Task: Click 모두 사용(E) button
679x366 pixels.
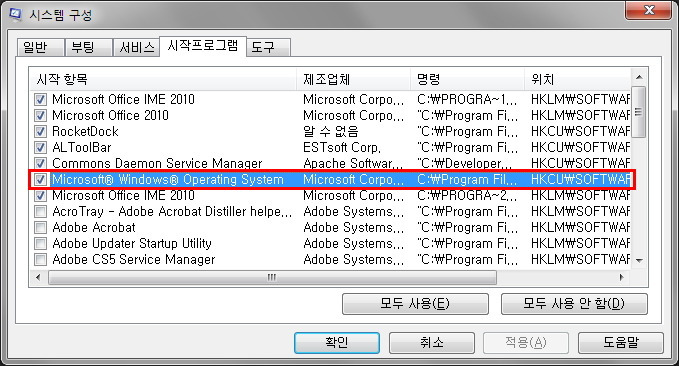Action: [x=415, y=304]
